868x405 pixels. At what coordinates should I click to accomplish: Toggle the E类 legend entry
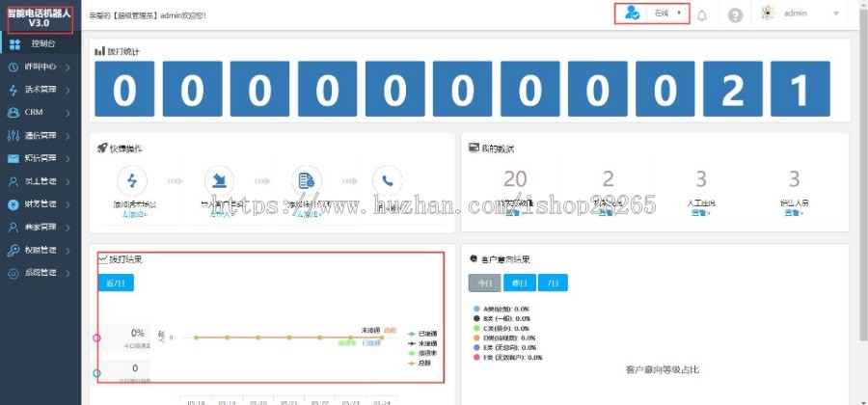(504, 347)
